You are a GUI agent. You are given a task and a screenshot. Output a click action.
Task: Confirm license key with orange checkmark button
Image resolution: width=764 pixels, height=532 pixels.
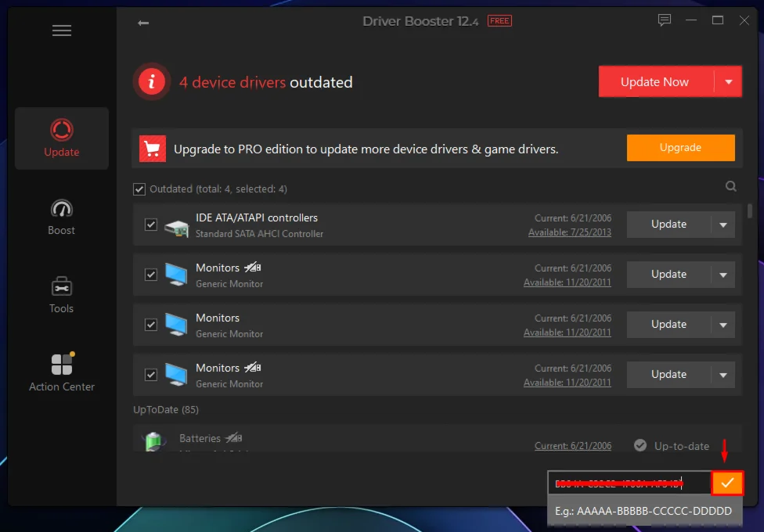[x=727, y=483]
